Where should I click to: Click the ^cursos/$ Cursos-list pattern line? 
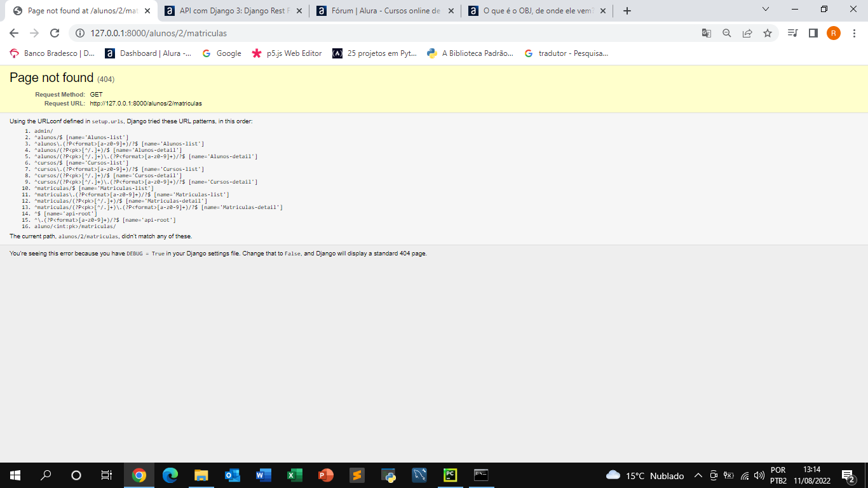pos(81,163)
